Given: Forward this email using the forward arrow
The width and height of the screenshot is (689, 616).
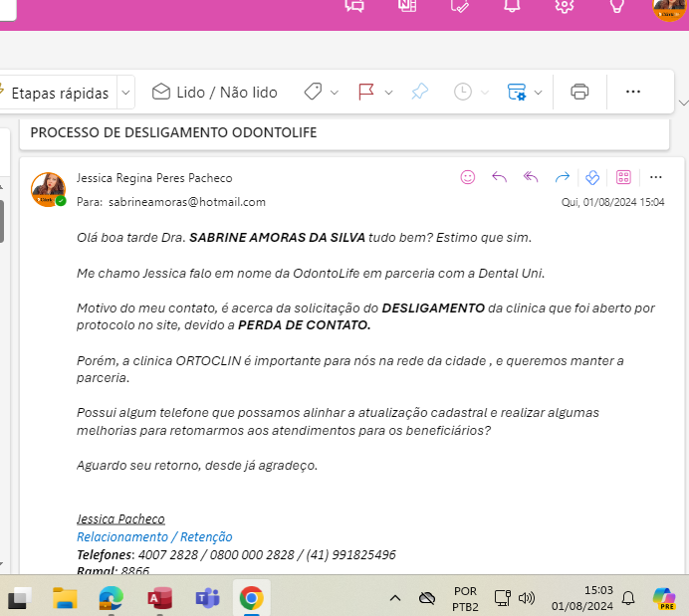Looking at the screenshot, I should pos(562,177).
